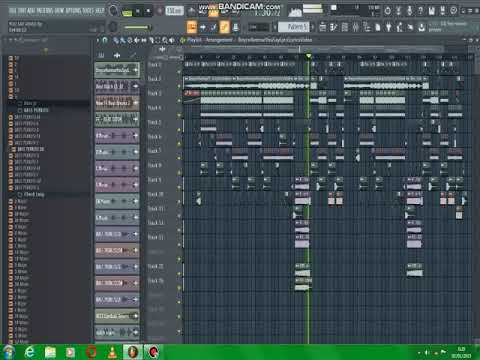
Task: Select the playlist paint brush tool
Action: point(122,40)
